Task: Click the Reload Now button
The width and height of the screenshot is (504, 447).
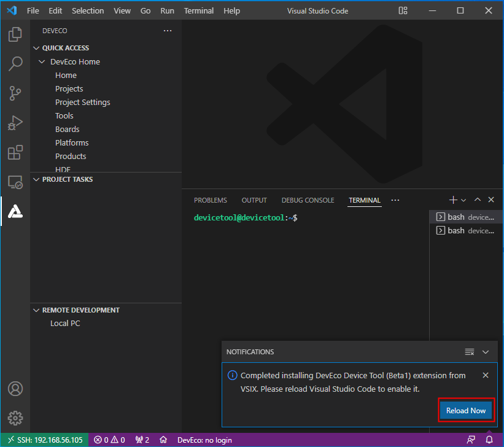Action: 466,410
